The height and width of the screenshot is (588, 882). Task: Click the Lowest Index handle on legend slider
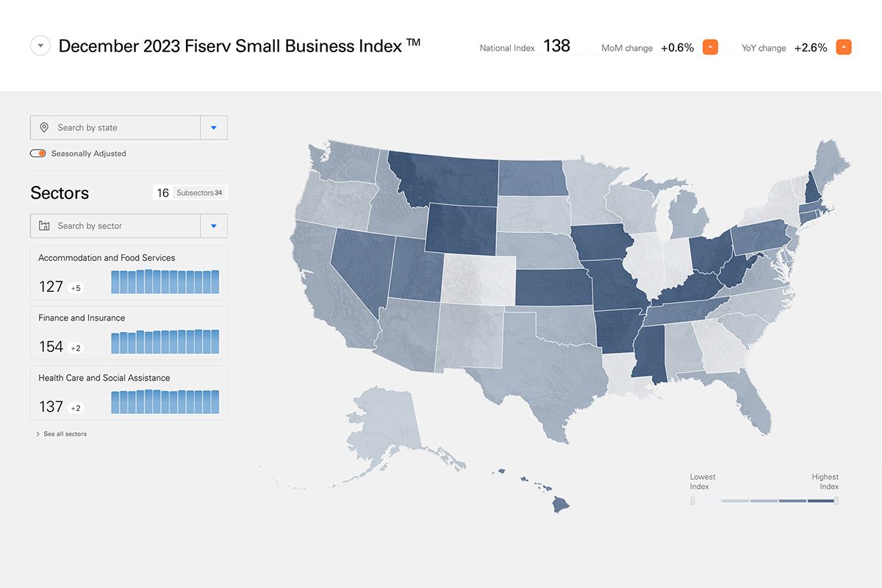point(692,501)
